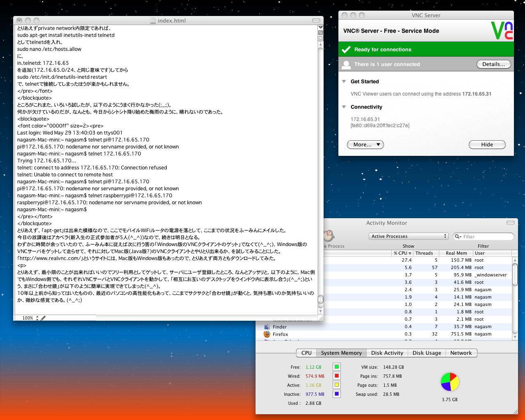
Task: Toggle index.html window toolbar pill button
Action: pyautogui.click(x=316, y=21)
